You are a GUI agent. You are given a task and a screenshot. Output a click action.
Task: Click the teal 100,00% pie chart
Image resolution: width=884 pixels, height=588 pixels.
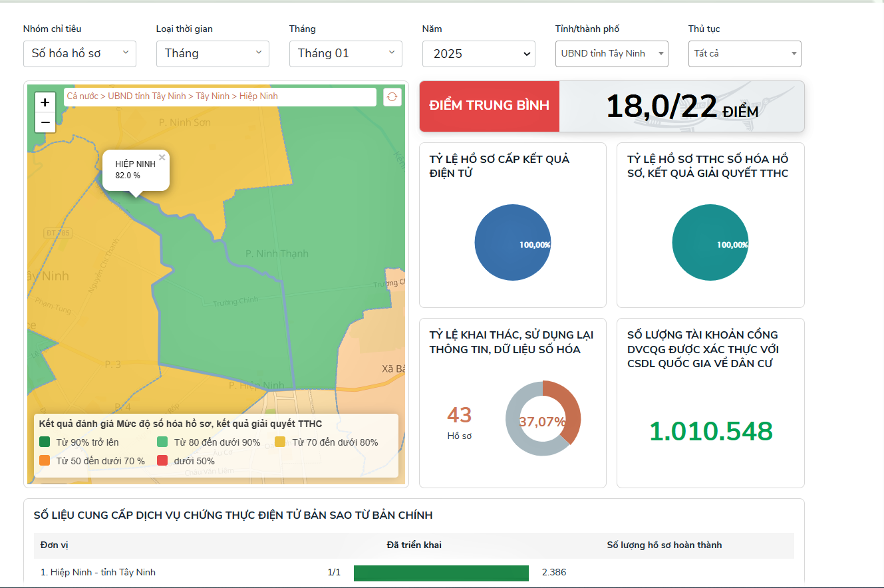tap(710, 242)
